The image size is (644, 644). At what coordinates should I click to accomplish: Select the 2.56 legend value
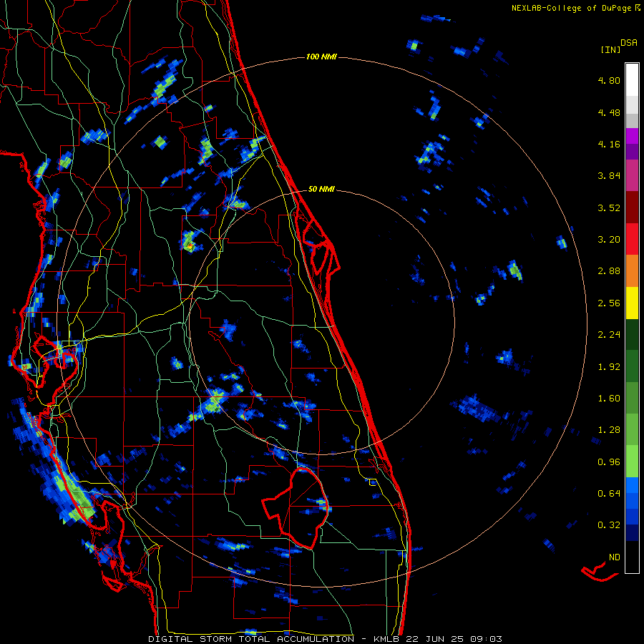pyautogui.click(x=609, y=303)
